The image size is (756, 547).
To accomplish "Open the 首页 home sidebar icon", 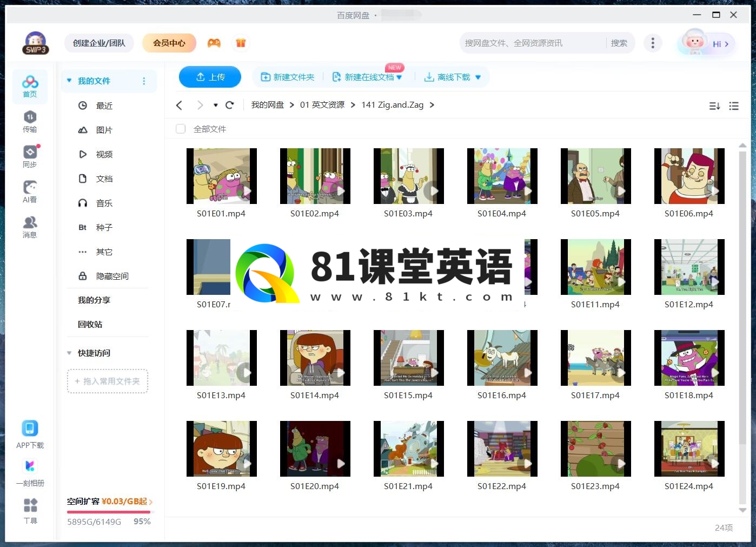I will pyautogui.click(x=30, y=87).
